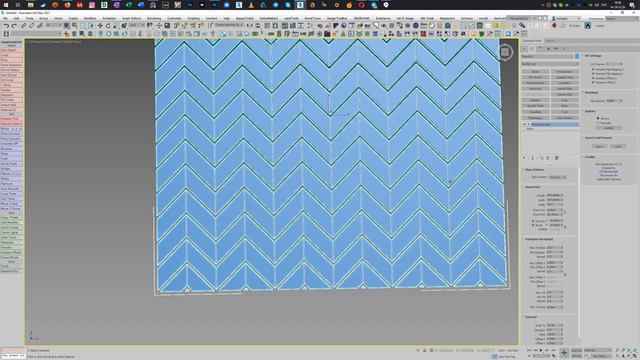
Task: Toggle Random Offset U checkbox
Action: [x=593, y=78]
